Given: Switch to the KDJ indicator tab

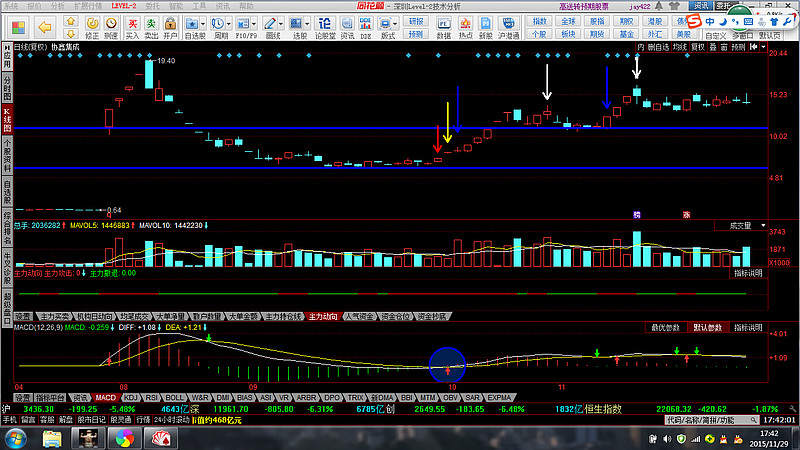Looking at the screenshot, I should pyautogui.click(x=131, y=397).
